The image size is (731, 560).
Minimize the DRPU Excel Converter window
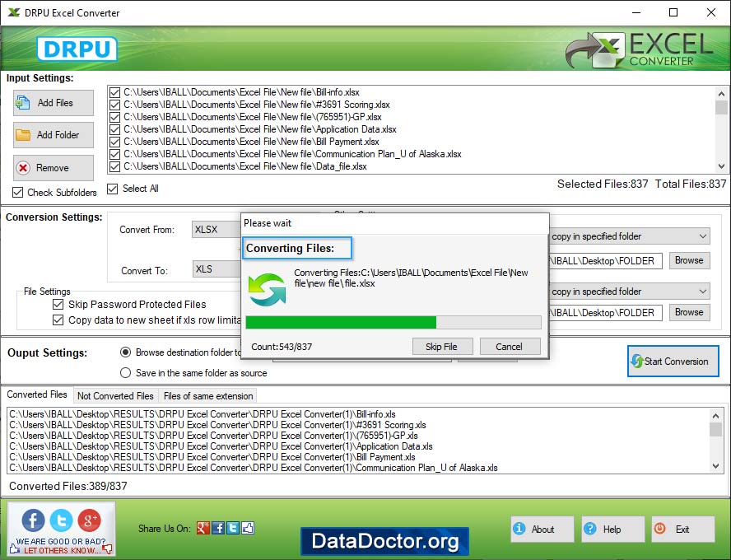tap(636, 12)
